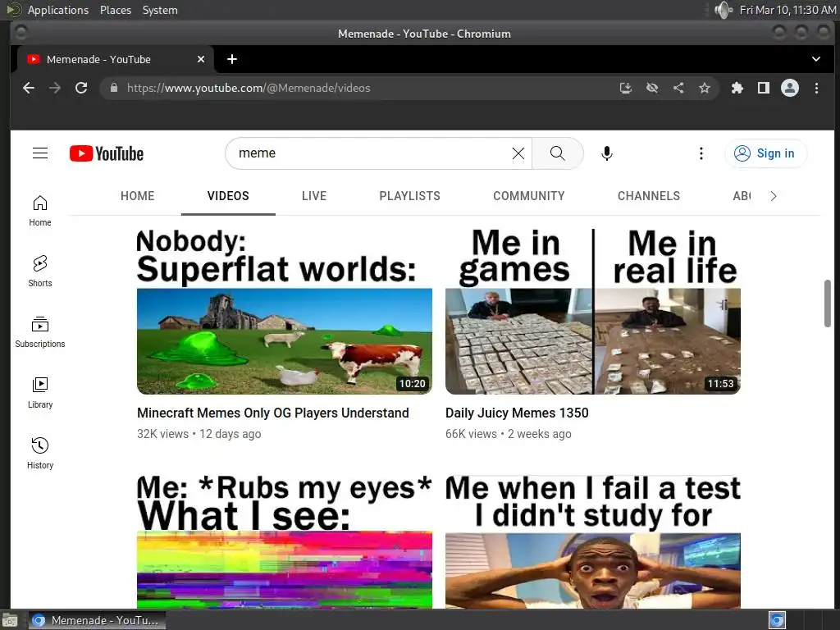
Task: Click the crossed-out eye icon in address bar
Action: coord(652,88)
